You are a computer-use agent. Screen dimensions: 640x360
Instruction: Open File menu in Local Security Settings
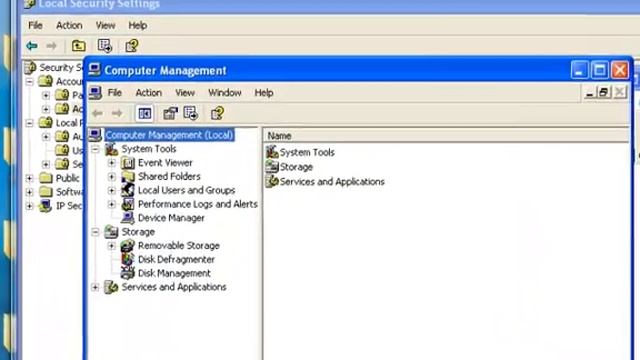pyautogui.click(x=35, y=25)
